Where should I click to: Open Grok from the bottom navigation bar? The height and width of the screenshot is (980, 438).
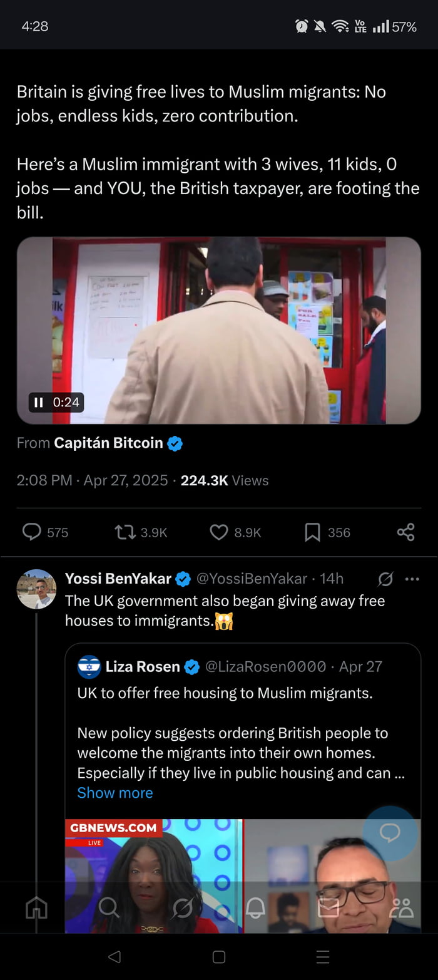(x=182, y=907)
